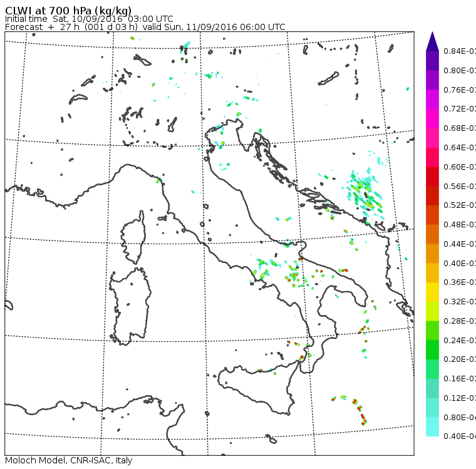This screenshot has width=476, height=469.
Task: Click the 'CLWI at 700 hPa (kg/kg)' title
Action: [68, 11]
